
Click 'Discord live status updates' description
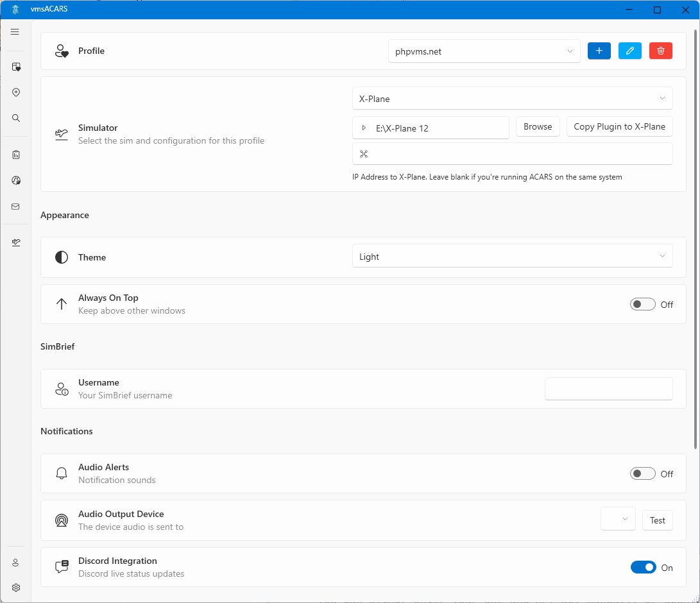[132, 573]
